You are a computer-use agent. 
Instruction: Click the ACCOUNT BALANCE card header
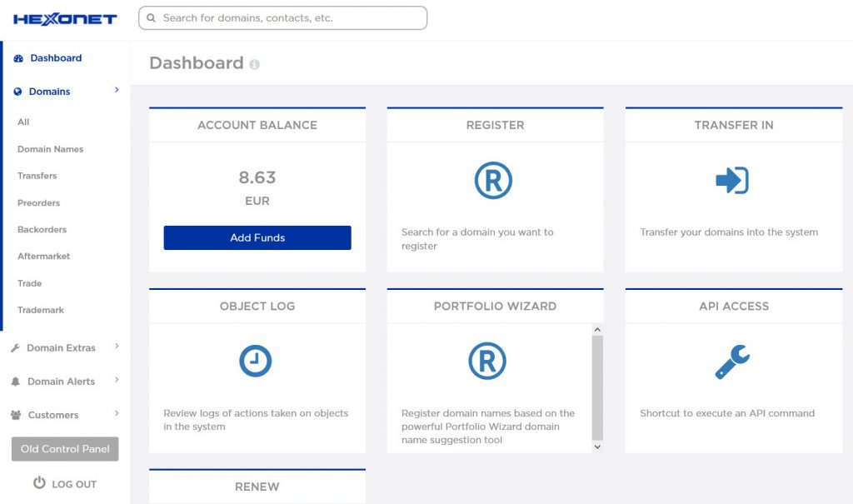(x=257, y=125)
